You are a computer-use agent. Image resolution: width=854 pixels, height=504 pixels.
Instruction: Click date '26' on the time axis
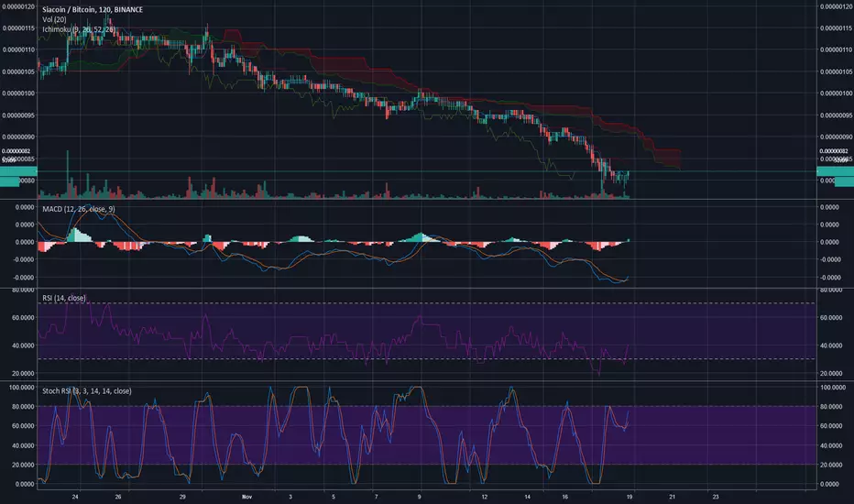(118, 497)
